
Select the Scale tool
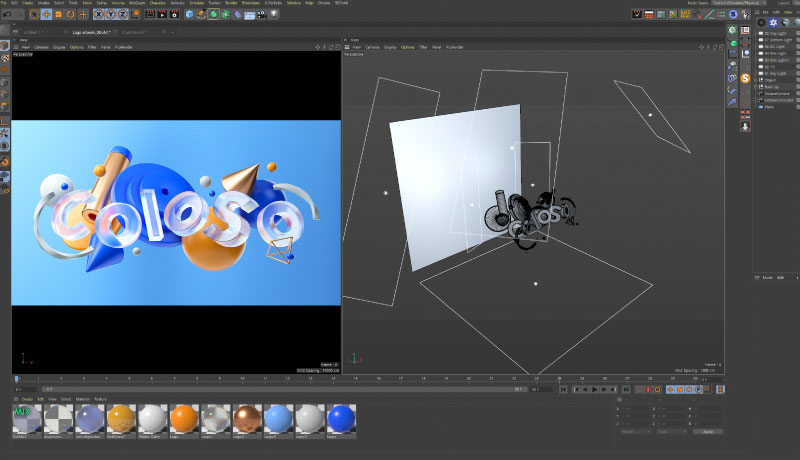(x=59, y=14)
